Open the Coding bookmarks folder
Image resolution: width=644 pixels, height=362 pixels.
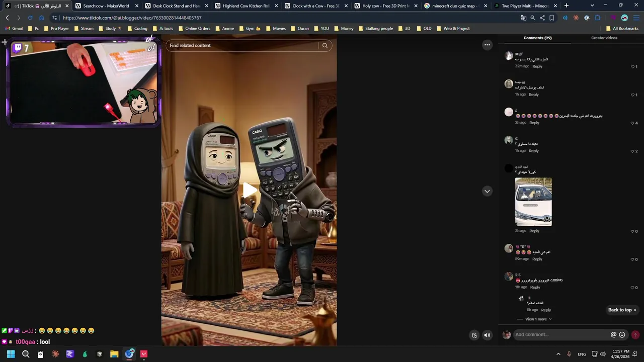[137, 29]
